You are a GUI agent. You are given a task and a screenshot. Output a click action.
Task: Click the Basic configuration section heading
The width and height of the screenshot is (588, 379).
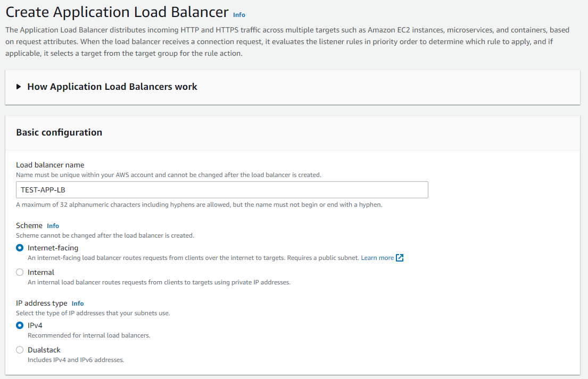pos(59,132)
